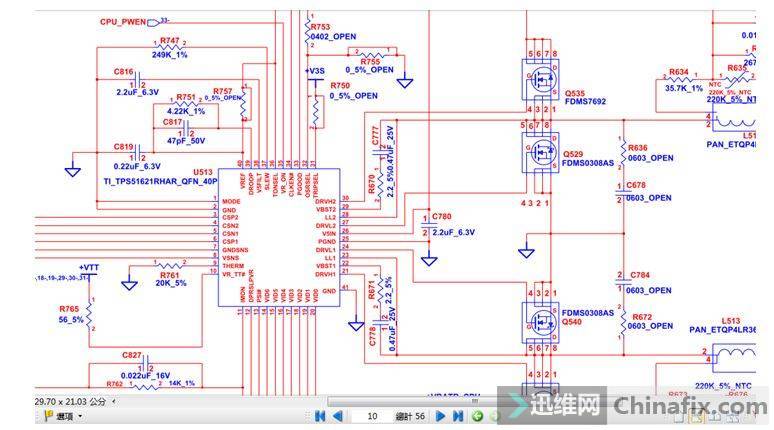
Task: Click the DRVH2 pin name on U513
Action: pos(326,201)
